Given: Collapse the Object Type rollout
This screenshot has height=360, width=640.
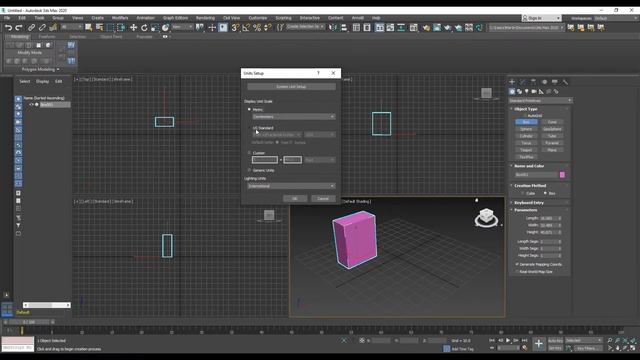Looking at the screenshot, I should coord(526,109).
